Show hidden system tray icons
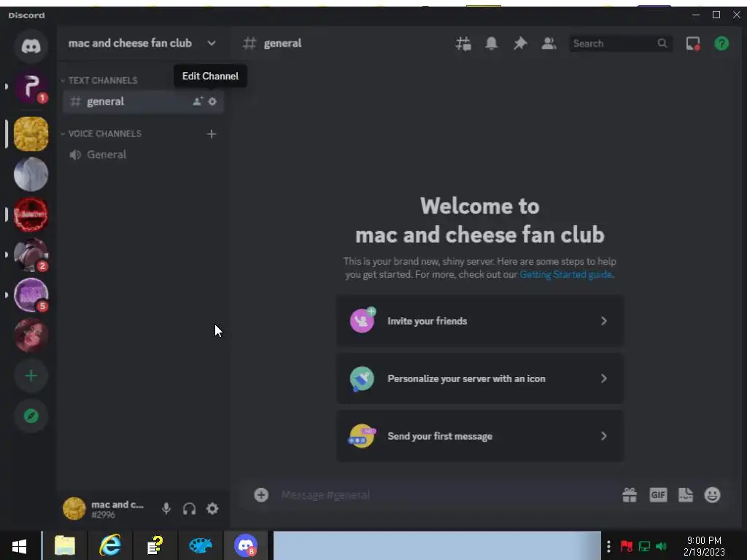Screen dimensions: 747x560 (608, 546)
